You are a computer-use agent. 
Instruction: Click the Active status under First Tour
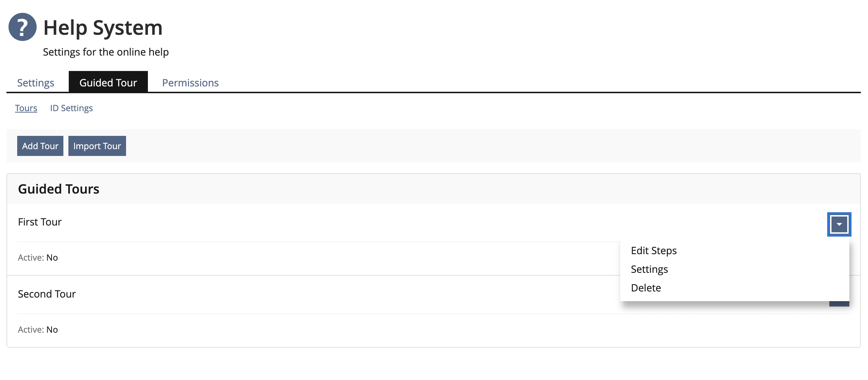38,257
